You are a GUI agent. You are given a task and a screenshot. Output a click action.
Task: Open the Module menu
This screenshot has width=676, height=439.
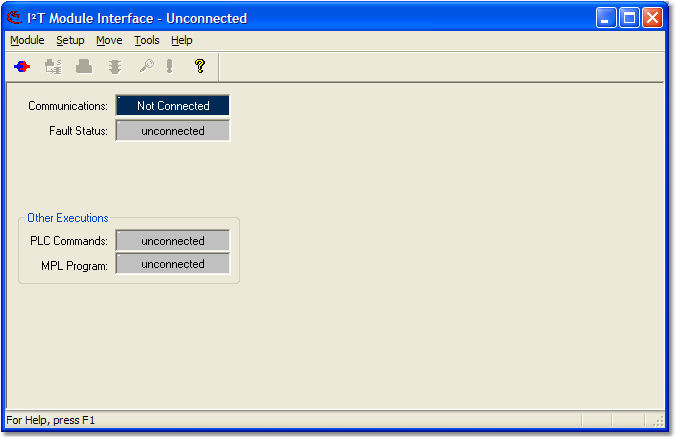(x=27, y=41)
